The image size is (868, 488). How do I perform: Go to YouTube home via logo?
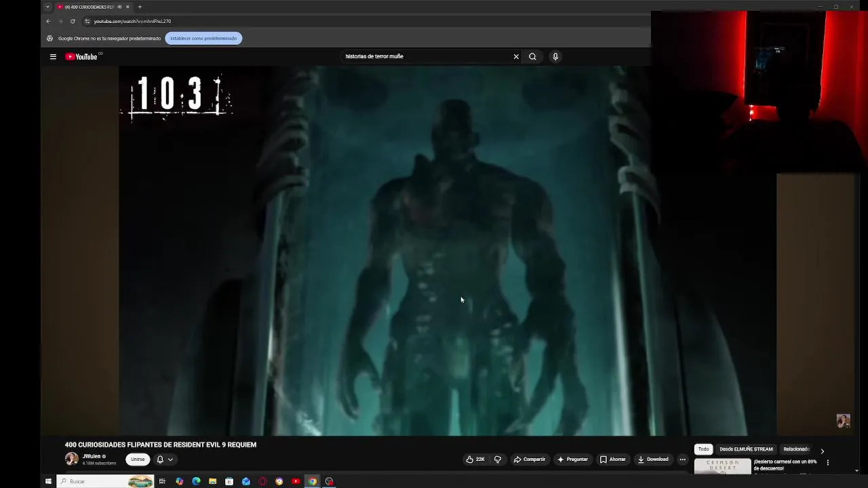point(81,57)
